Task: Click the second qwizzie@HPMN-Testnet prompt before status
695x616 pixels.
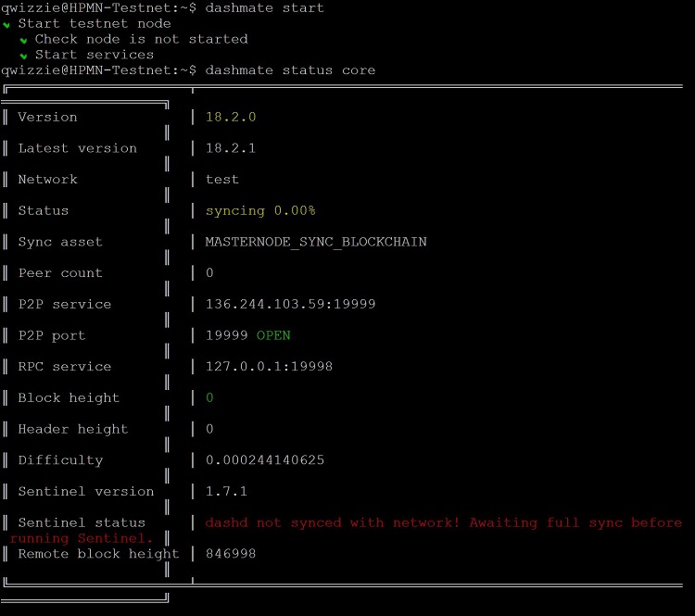Action: [x=98, y=70]
